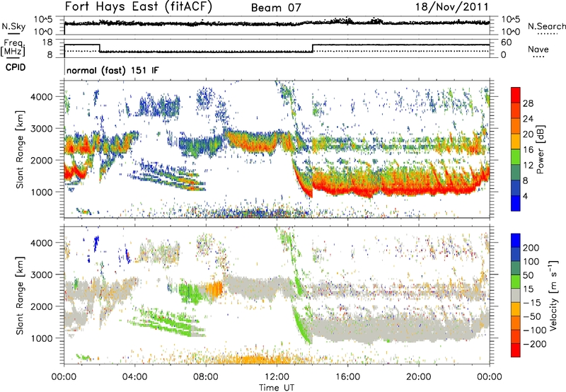Click the 'CPID' label
Image resolution: width=566 pixels, height=392 pixels.
[16, 67]
